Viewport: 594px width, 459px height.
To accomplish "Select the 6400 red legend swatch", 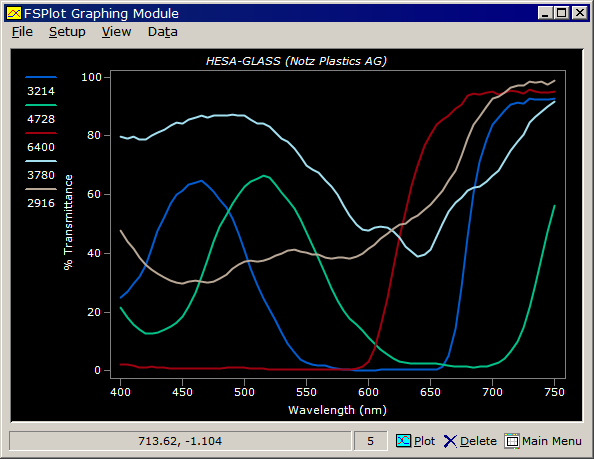I will pyautogui.click(x=41, y=133).
